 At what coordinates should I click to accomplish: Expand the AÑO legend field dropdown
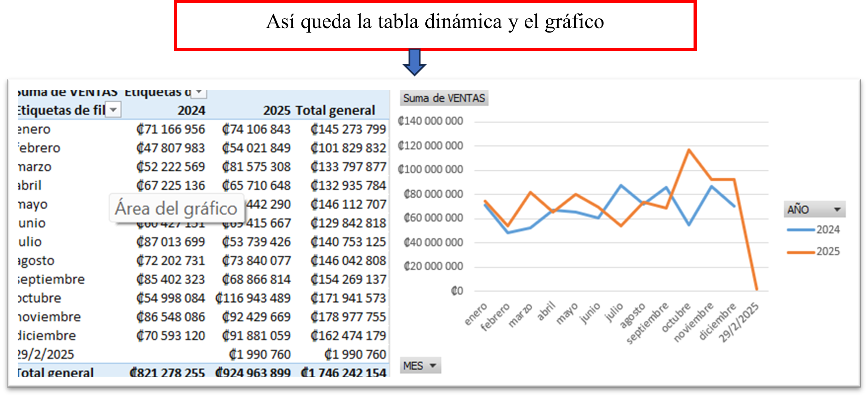click(837, 209)
